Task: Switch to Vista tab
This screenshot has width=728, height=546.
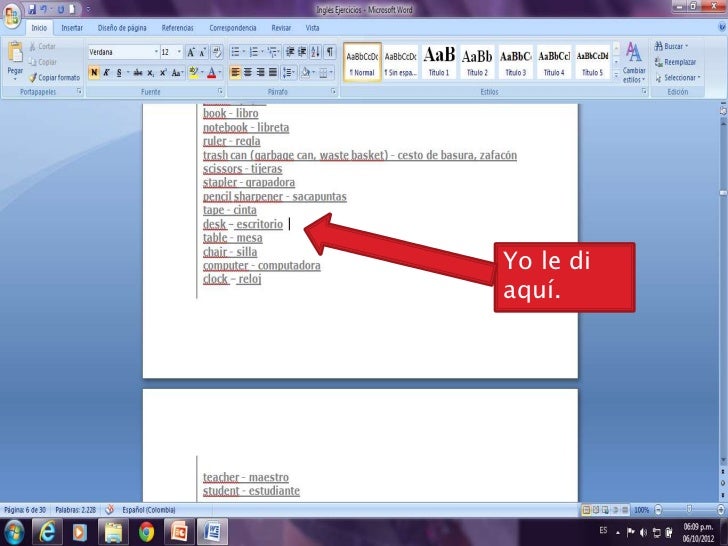Action: [312, 28]
